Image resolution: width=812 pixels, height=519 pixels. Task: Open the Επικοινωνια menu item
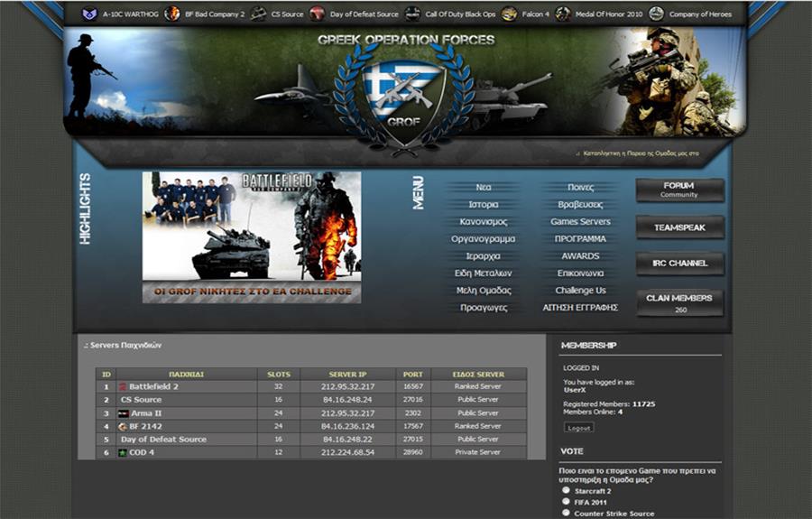click(580, 273)
